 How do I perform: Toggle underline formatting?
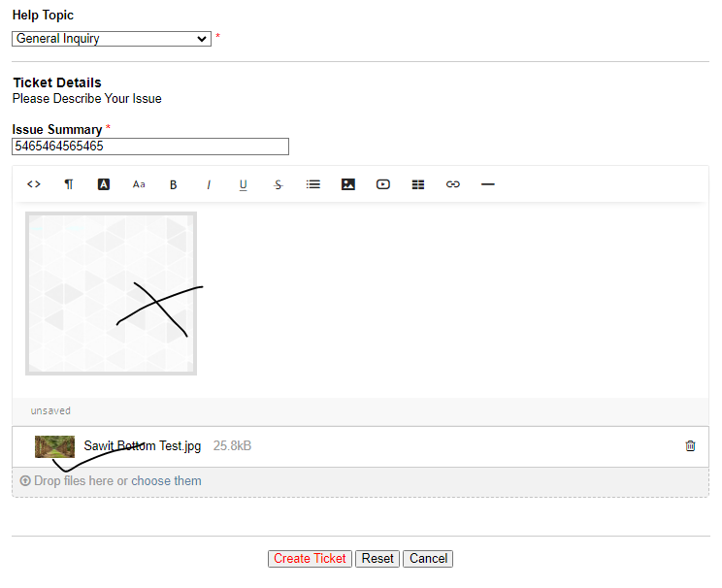(x=244, y=184)
